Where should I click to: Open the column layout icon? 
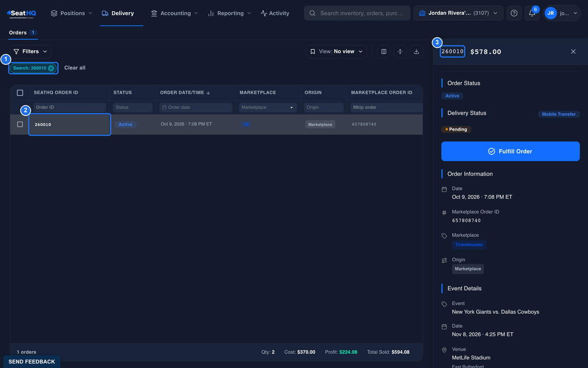pyautogui.click(x=384, y=51)
